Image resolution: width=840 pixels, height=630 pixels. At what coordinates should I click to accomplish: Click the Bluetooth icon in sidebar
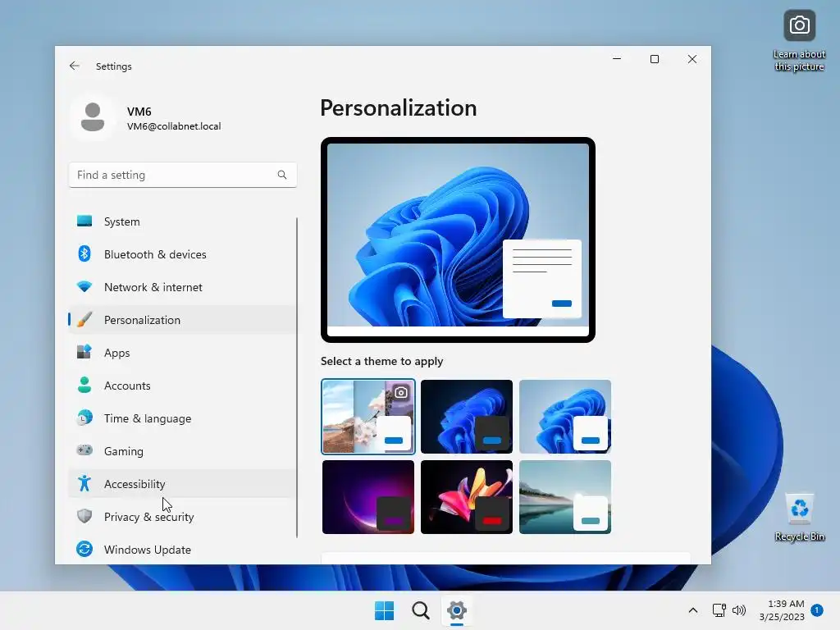tap(84, 254)
